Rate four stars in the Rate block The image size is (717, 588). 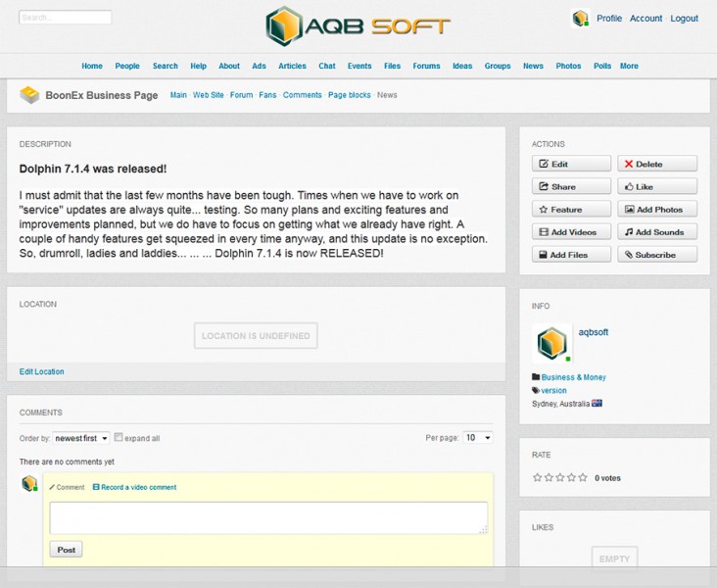(572, 477)
